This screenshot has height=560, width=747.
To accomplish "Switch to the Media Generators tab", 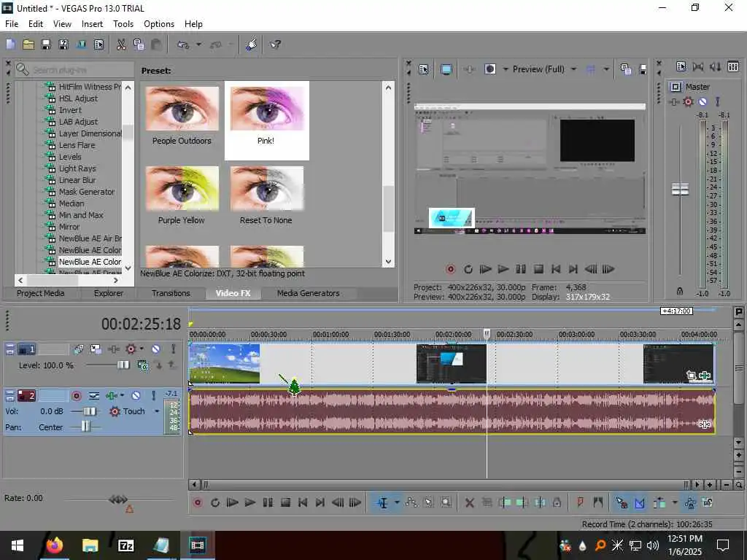I will point(309,293).
